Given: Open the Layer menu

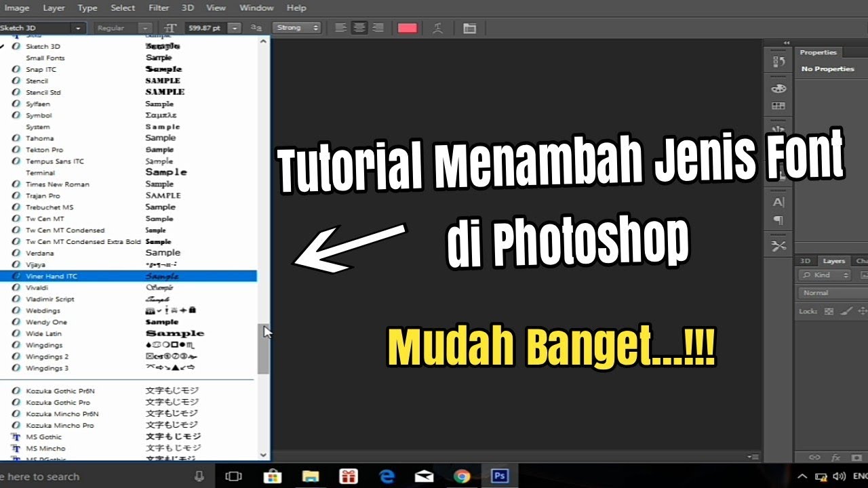Looking at the screenshot, I should click(x=54, y=8).
